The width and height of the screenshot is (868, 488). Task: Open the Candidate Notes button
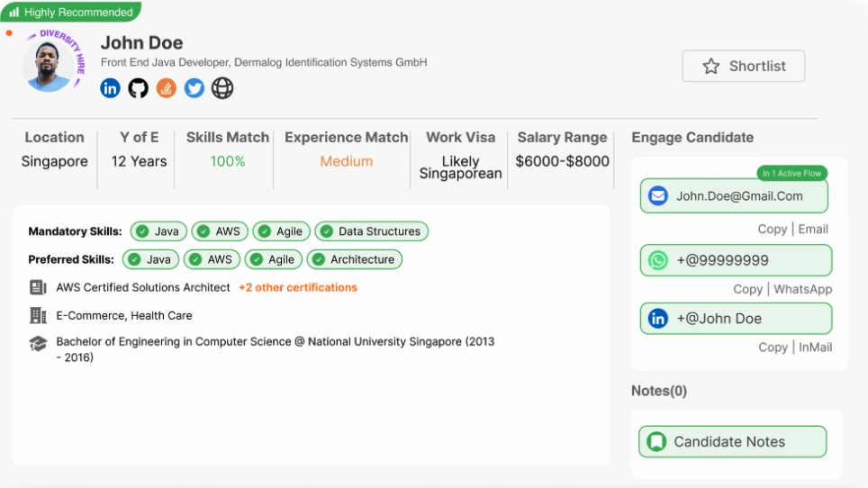pyautogui.click(x=731, y=442)
